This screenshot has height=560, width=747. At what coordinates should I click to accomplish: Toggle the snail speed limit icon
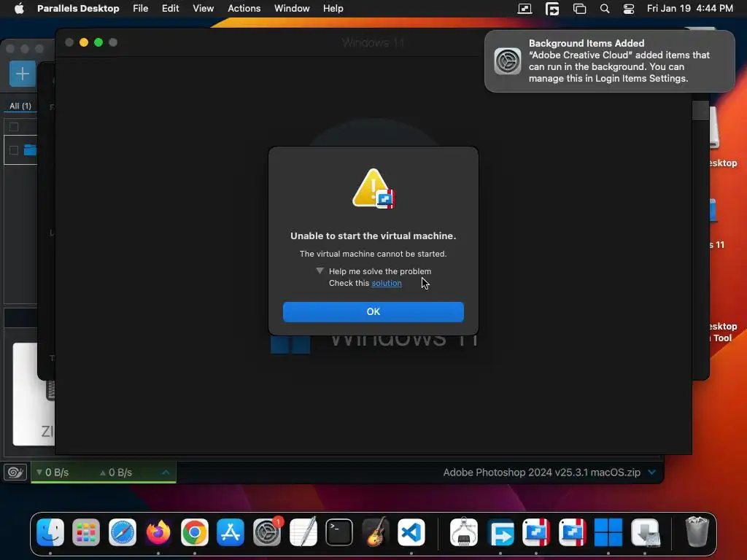[15, 472]
